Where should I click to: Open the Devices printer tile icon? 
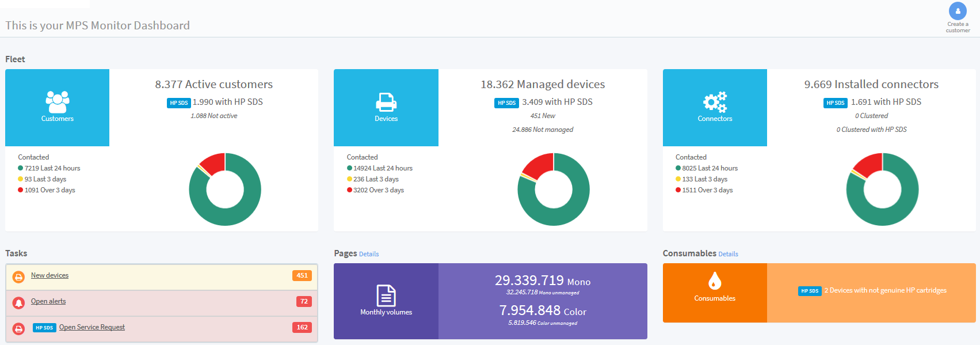click(x=386, y=102)
